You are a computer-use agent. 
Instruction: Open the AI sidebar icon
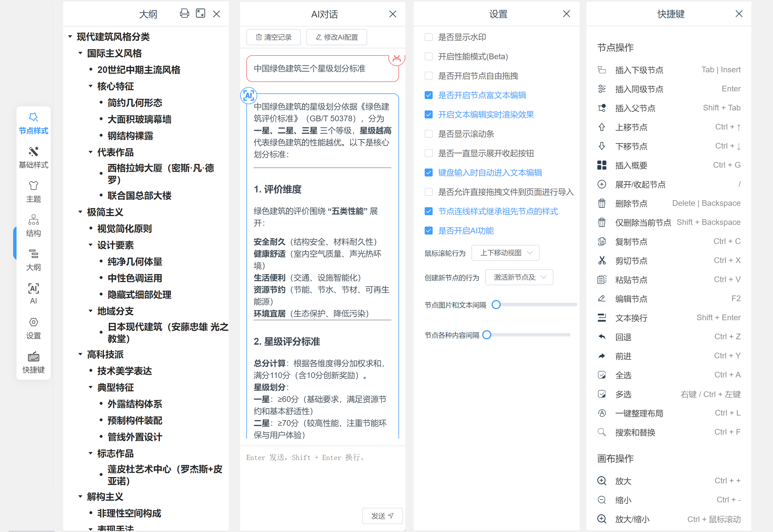coord(33,293)
